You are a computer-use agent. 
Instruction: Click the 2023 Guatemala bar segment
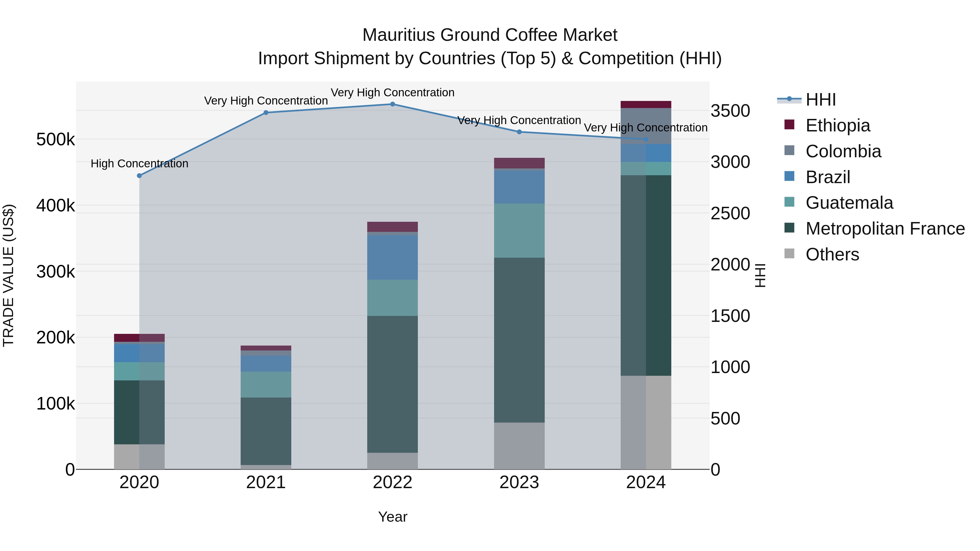(x=519, y=231)
